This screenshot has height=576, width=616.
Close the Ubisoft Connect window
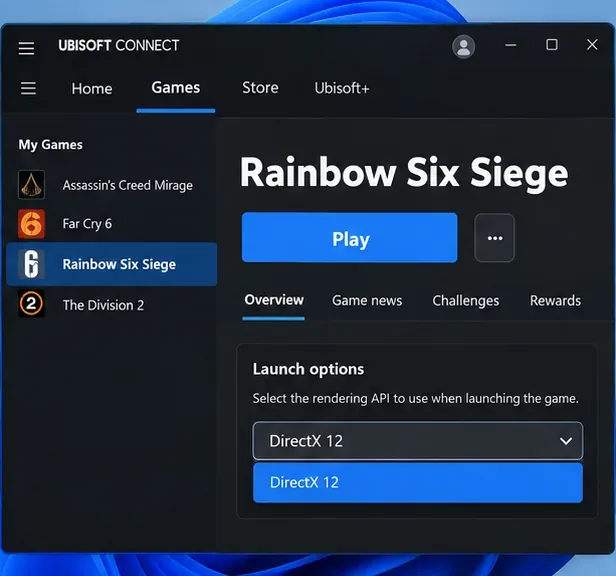point(592,45)
